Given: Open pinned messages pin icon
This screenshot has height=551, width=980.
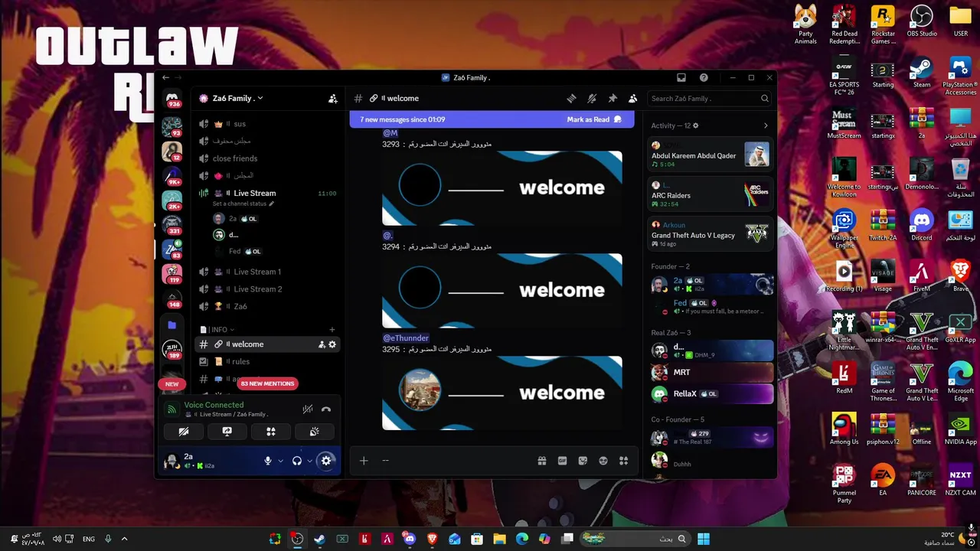Looking at the screenshot, I should pos(612,99).
